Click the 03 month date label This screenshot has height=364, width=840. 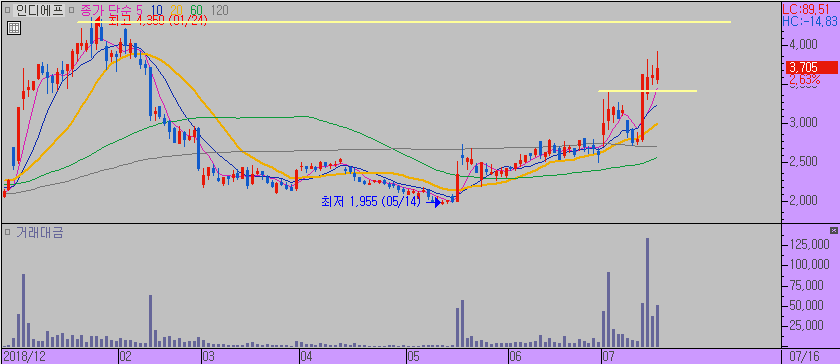tap(208, 356)
